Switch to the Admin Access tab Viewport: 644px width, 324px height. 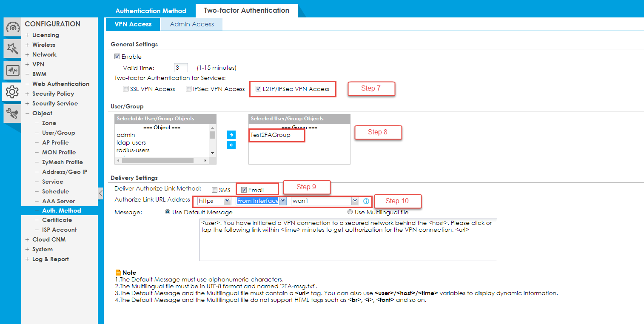point(192,24)
